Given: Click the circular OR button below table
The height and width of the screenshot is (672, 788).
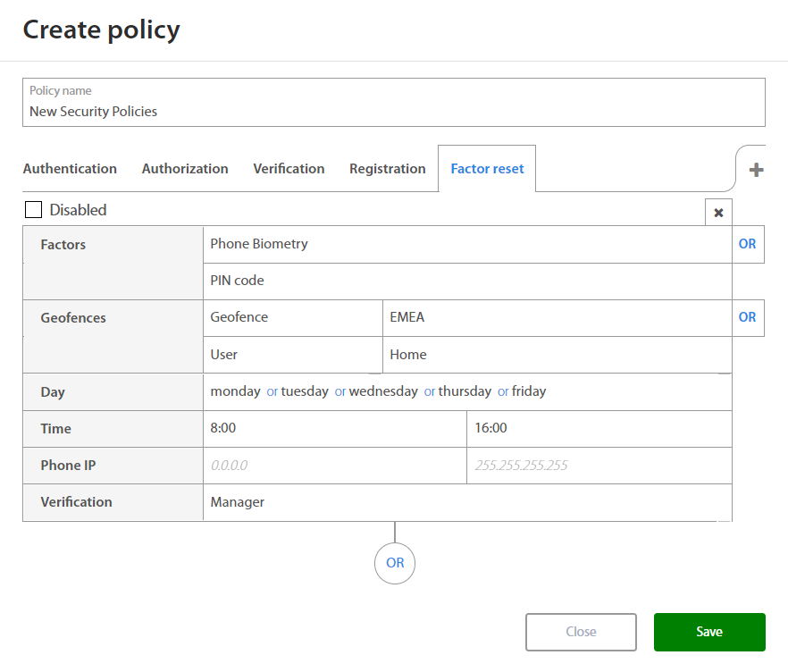Looking at the screenshot, I should tap(395, 563).
